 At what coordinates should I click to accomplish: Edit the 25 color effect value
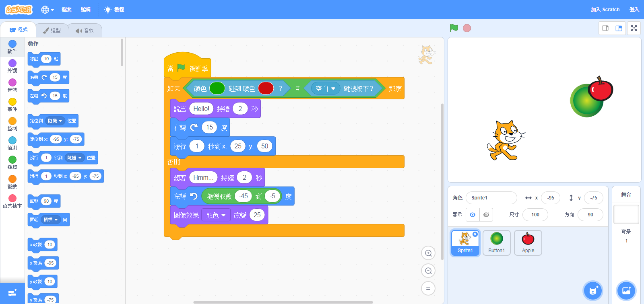[257, 215]
